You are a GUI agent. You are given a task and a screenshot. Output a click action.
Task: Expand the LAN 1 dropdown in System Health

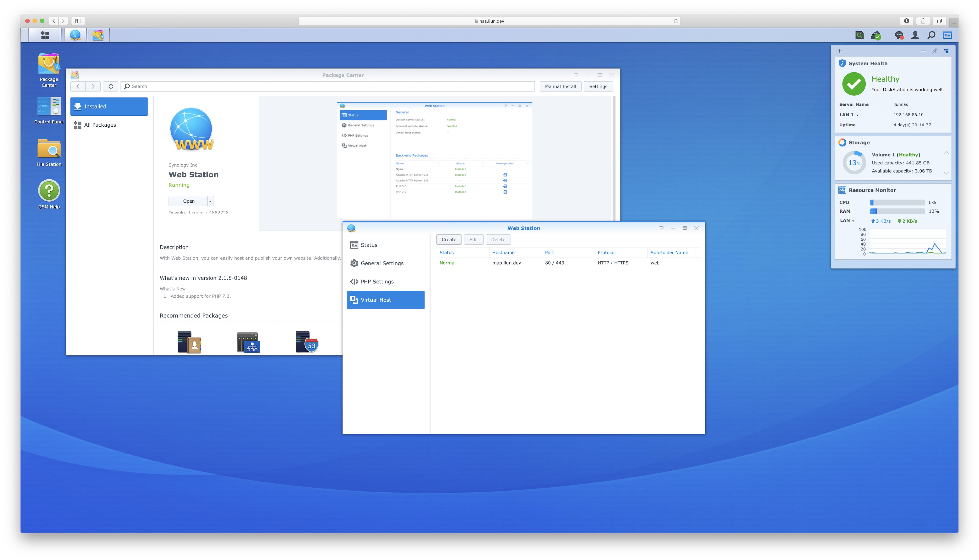(857, 115)
